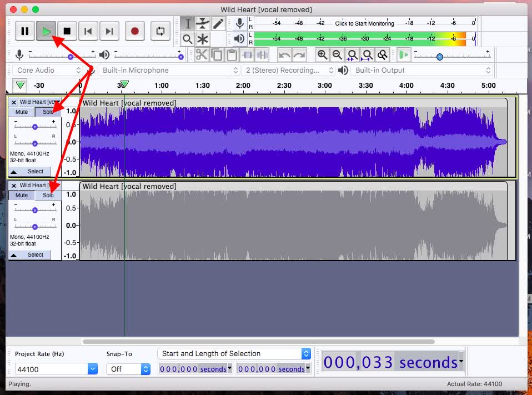Screen dimensions: 532x395
Task: Open the Built-in Microphone device dropdown
Action: pyautogui.click(x=169, y=70)
